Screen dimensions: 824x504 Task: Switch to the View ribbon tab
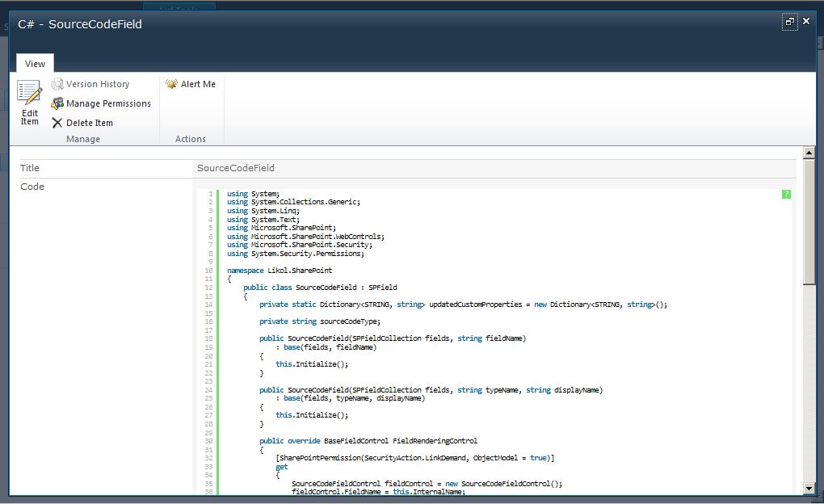tap(36, 64)
